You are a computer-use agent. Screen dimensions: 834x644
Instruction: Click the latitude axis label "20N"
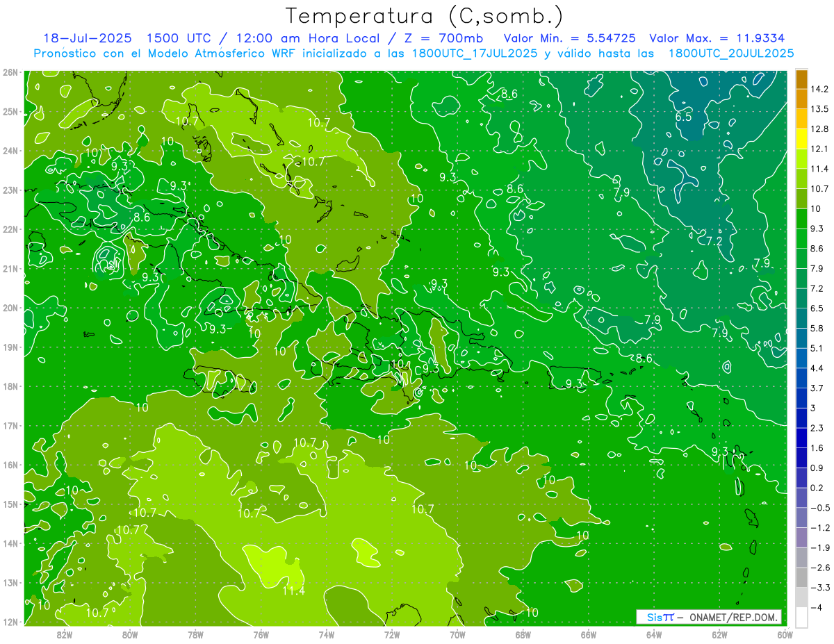(10, 308)
